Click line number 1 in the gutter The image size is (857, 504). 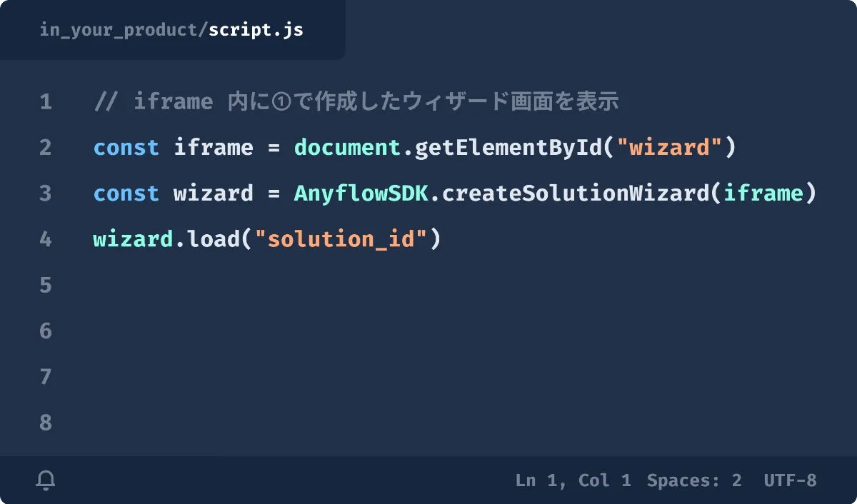46,102
